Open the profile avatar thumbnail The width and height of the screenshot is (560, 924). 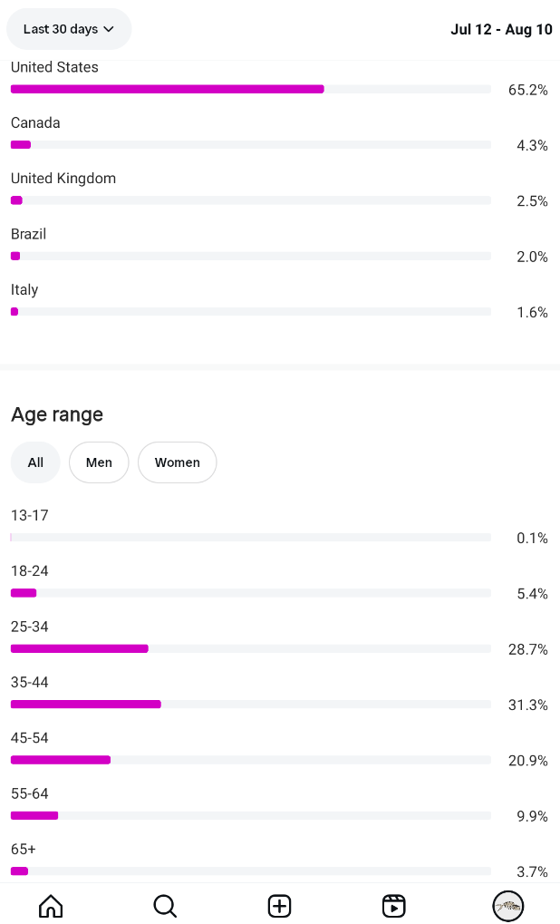point(507,906)
